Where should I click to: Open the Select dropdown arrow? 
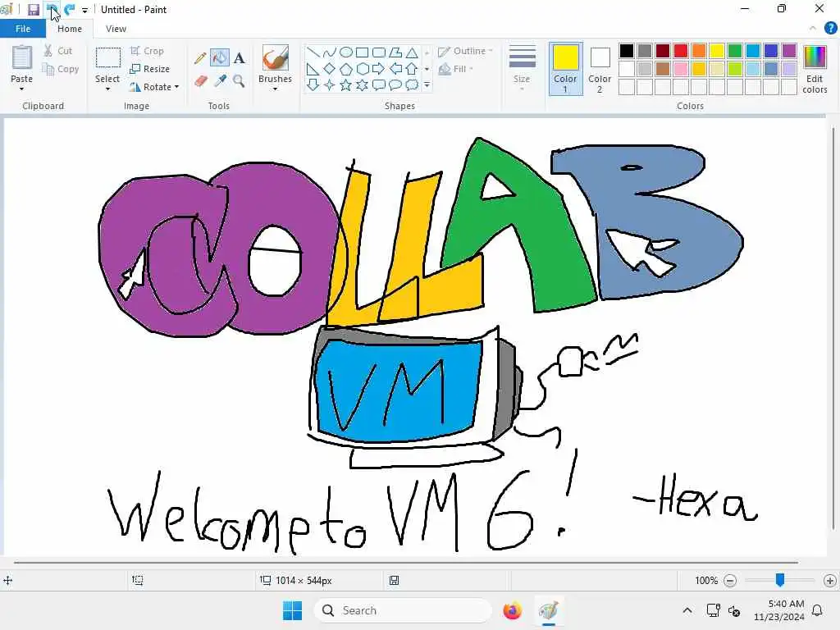[107, 89]
